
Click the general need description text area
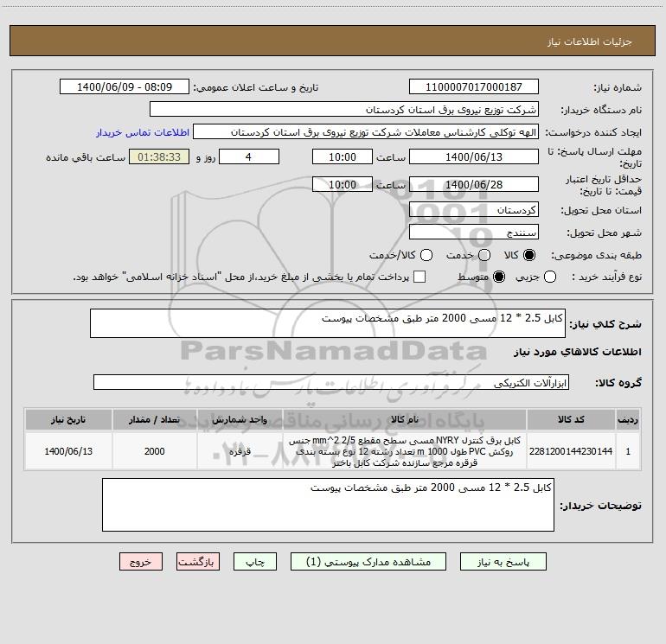pyautogui.click(x=328, y=323)
